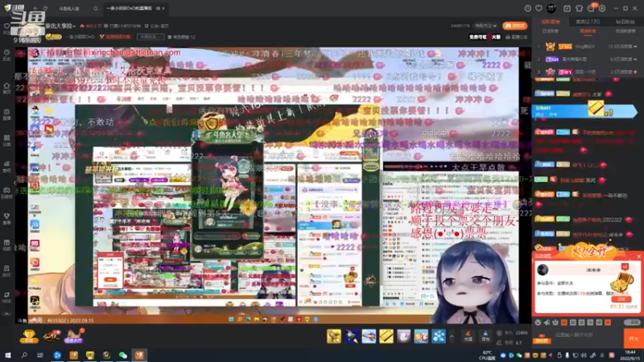Open the followed streamers heart icon
Viewport: 644px width, 362px height.
(539, 8)
